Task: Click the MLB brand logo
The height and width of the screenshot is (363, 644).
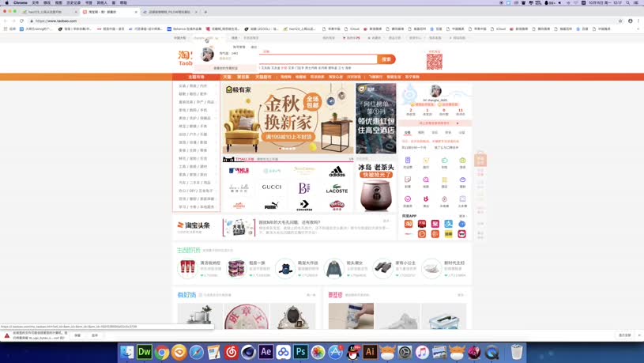Action: [239, 171]
